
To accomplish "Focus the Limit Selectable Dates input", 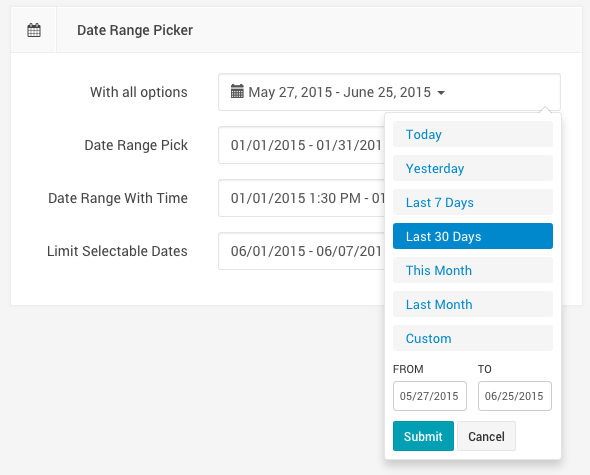I will [301, 251].
